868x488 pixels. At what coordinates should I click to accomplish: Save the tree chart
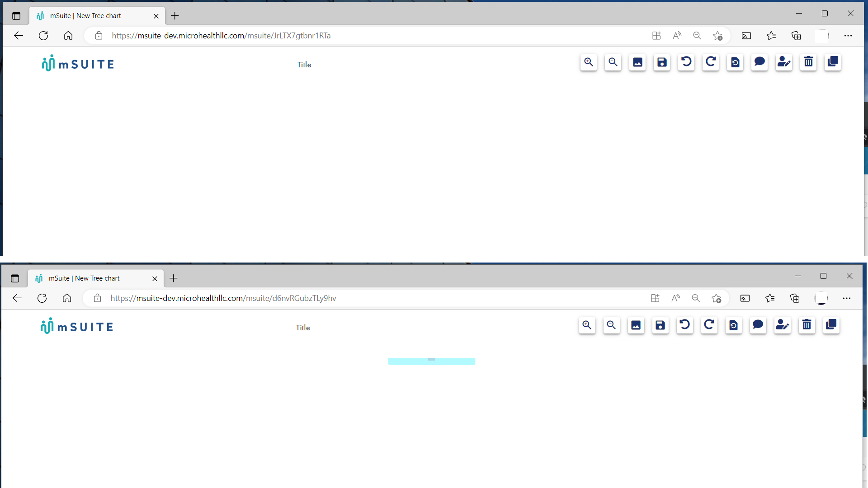point(661,62)
